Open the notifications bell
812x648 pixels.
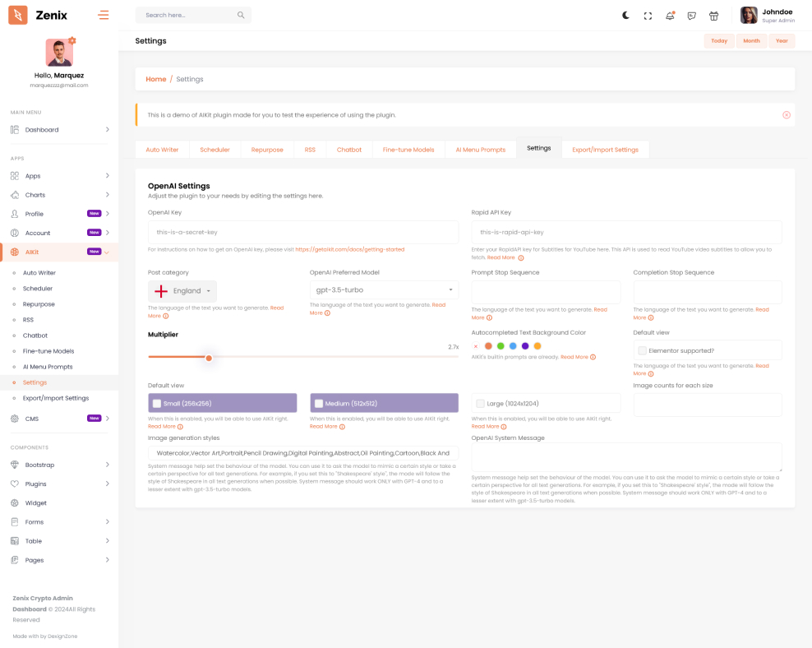tap(670, 15)
